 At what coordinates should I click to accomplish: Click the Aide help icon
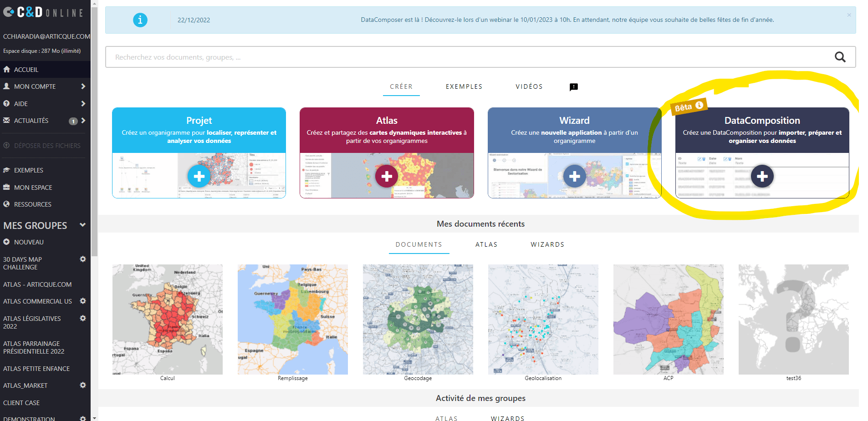pyautogui.click(x=6, y=103)
